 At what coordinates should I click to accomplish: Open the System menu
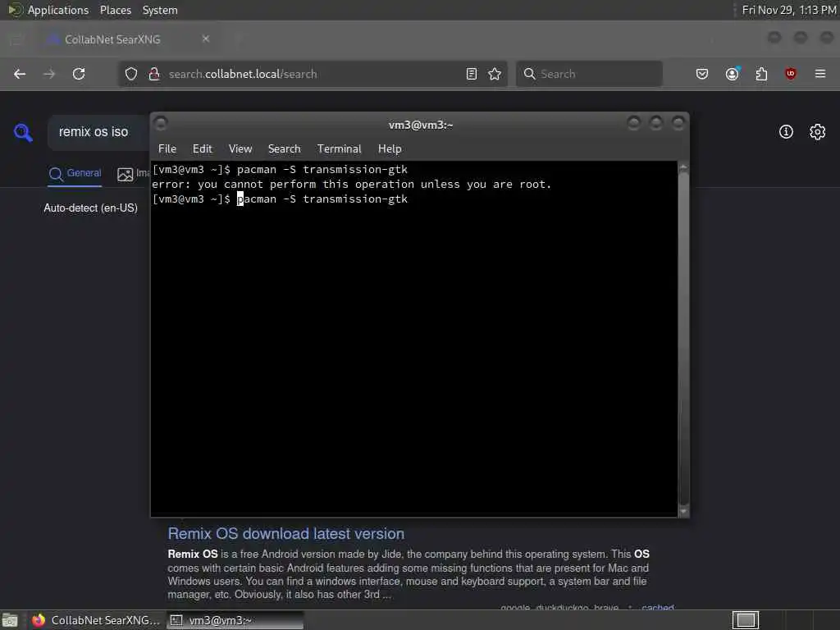click(x=160, y=10)
